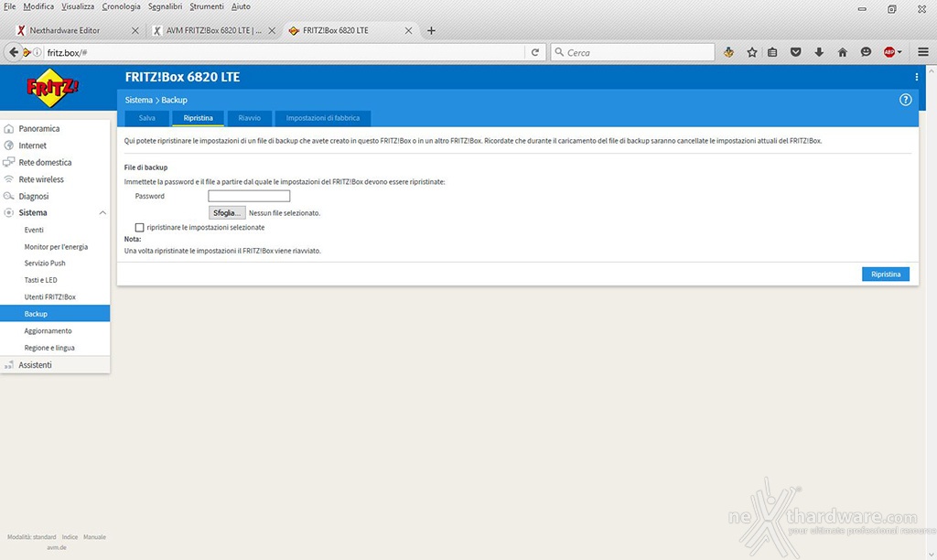
Task: Select Backup in the sidebar
Action: point(55,314)
